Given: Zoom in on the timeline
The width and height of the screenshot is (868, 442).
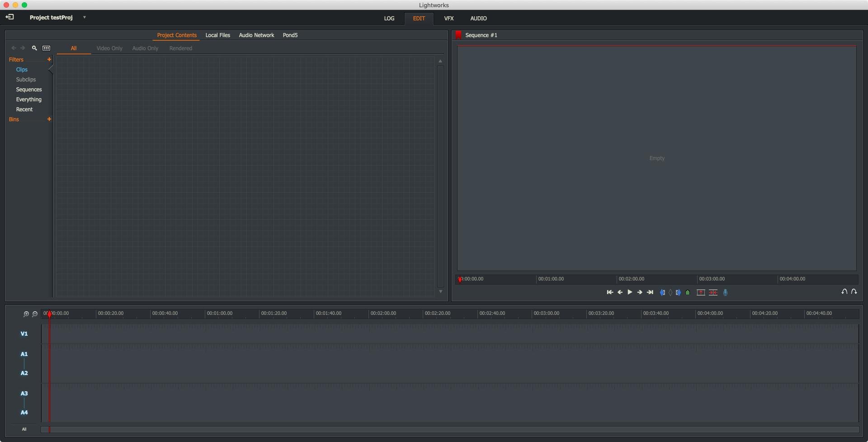Looking at the screenshot, I should 26,314.
